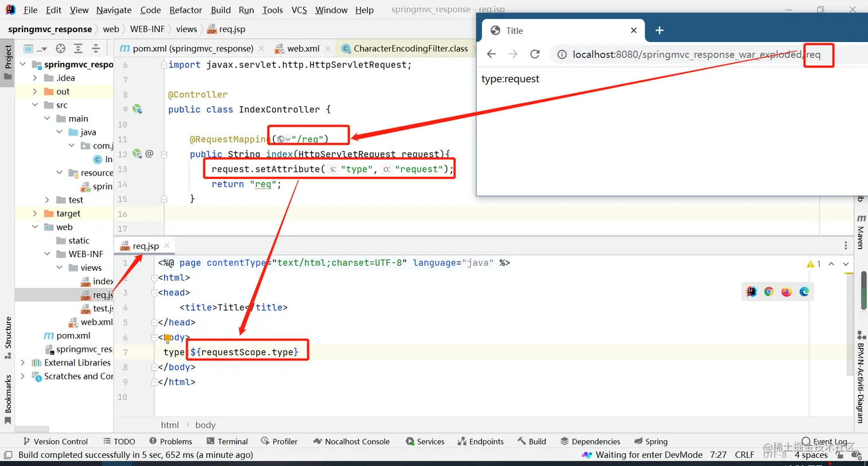Viewport: 868px width, 466px height.
Task: Open the Version Control tool window
Action: 55,441
